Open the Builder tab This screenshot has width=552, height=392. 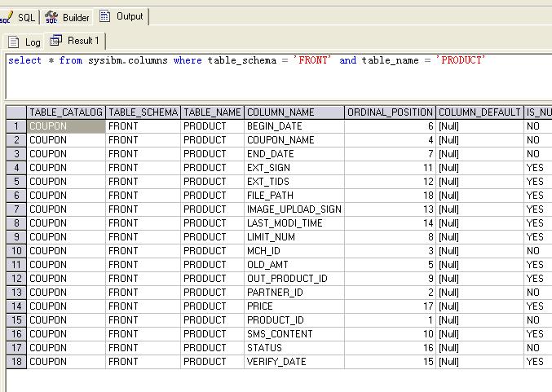tap(68, 16)
